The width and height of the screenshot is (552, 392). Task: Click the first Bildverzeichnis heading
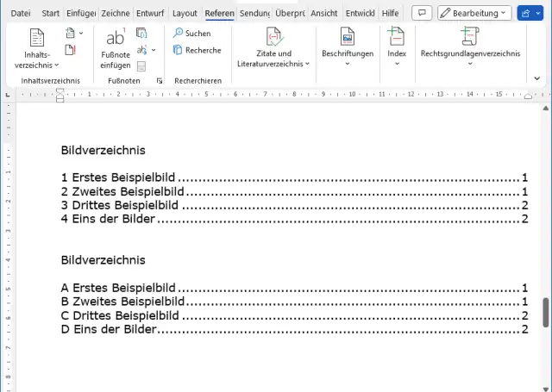coord(97,150)
